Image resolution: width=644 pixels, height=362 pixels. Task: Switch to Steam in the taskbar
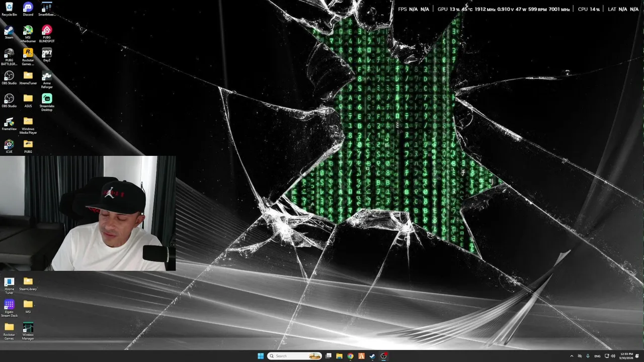(x=372, y=356)
